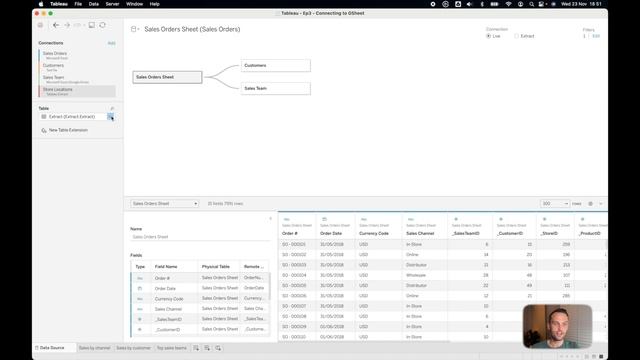Open the Window menu

pos(134,4)
